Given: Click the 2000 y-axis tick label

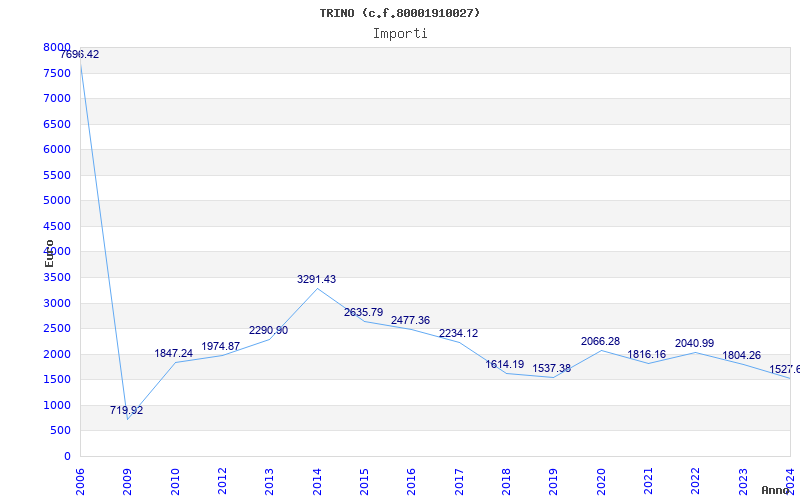Looking at the screenshot, I should coord(57,355).
